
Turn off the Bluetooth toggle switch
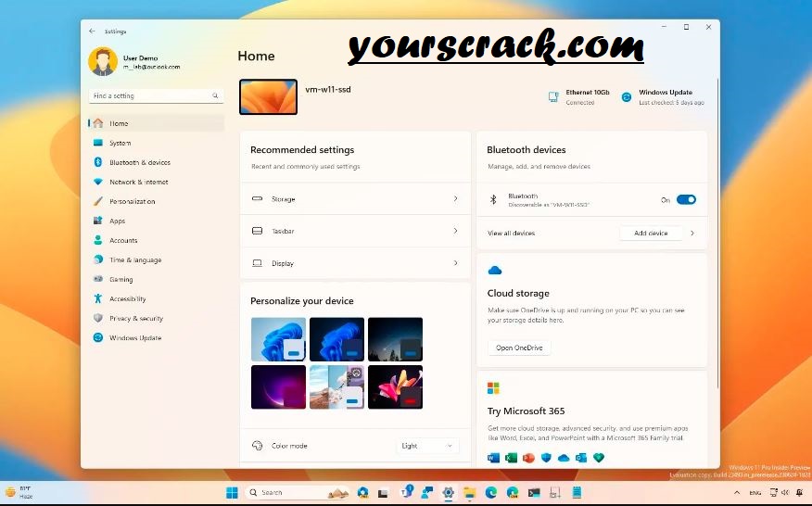686,200
